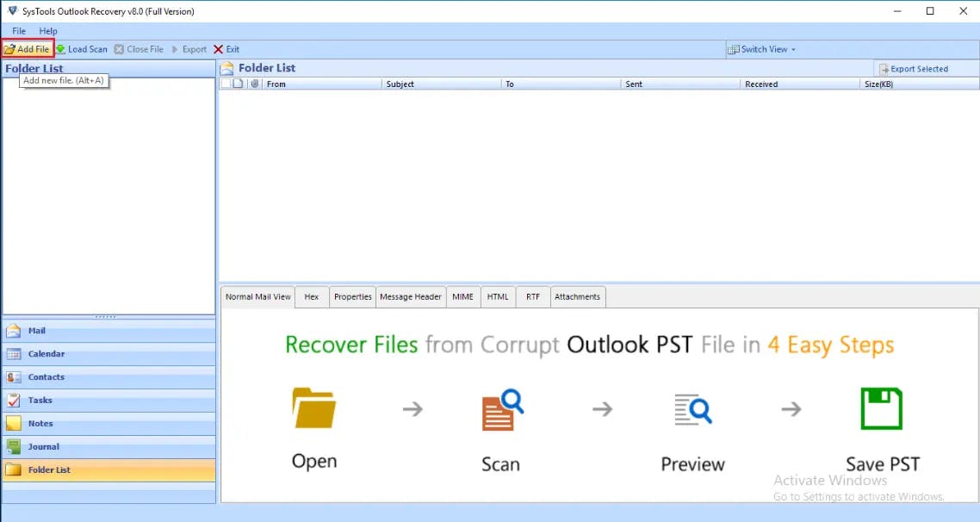Open the Help menu

(x=48, y=31)
